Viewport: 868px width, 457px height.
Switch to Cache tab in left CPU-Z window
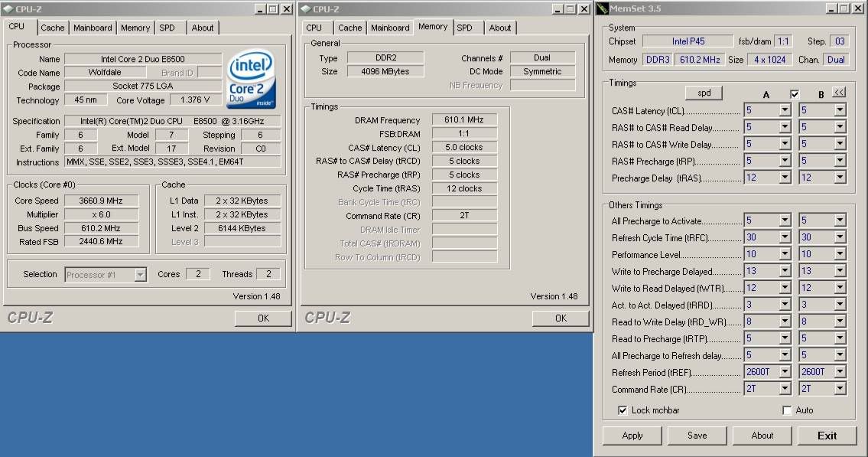click(x=53, y=28)
